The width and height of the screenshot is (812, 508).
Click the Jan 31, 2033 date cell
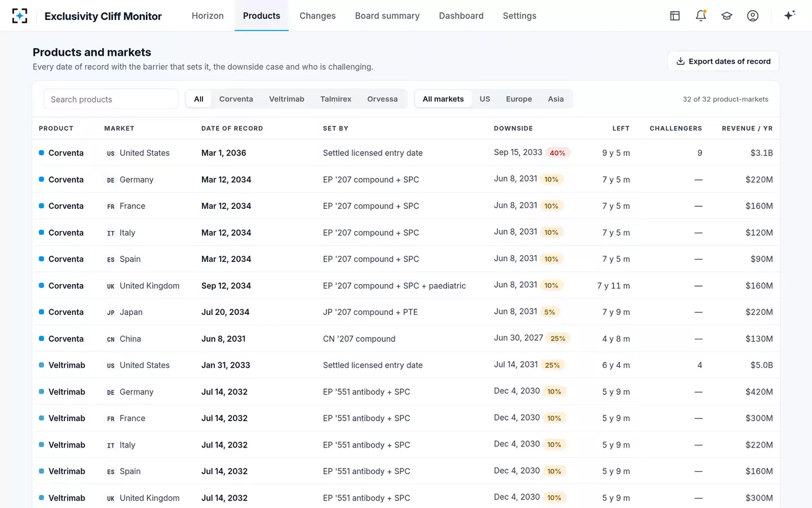[226, 365]
